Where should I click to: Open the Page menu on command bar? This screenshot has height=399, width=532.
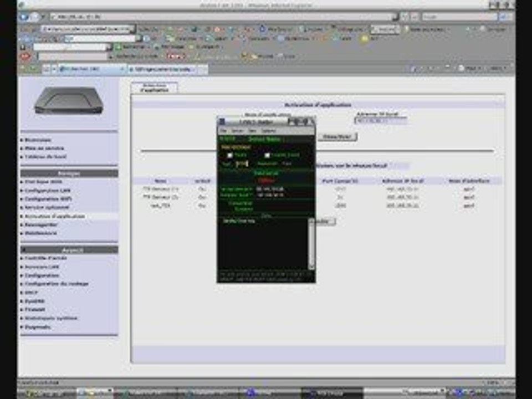coord(470,69)
